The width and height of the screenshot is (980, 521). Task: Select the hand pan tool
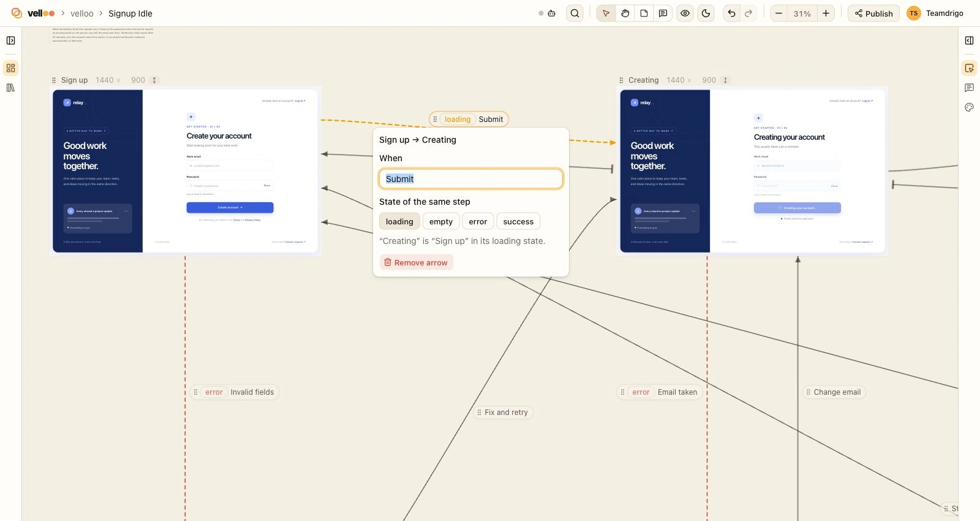(x=625, y=13)
